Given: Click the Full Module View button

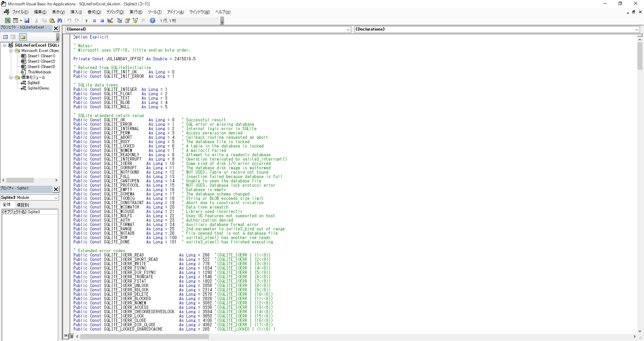Looking at the screenshot, I should 71,336.
